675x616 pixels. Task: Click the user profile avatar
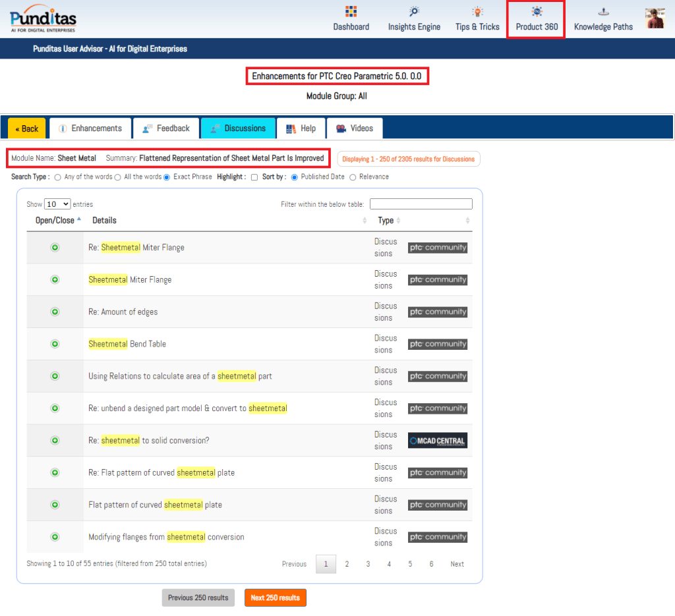click(655, 18)
